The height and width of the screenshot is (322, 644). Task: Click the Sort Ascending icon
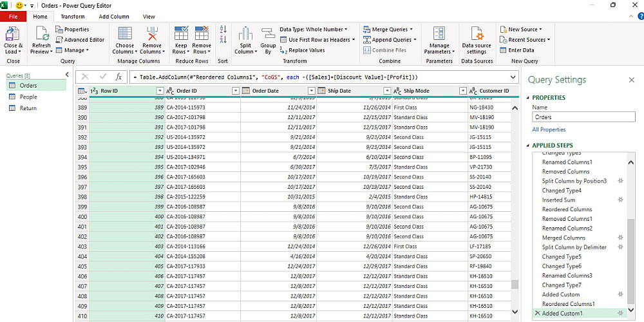pyautogui.click(x=223, y=30)
